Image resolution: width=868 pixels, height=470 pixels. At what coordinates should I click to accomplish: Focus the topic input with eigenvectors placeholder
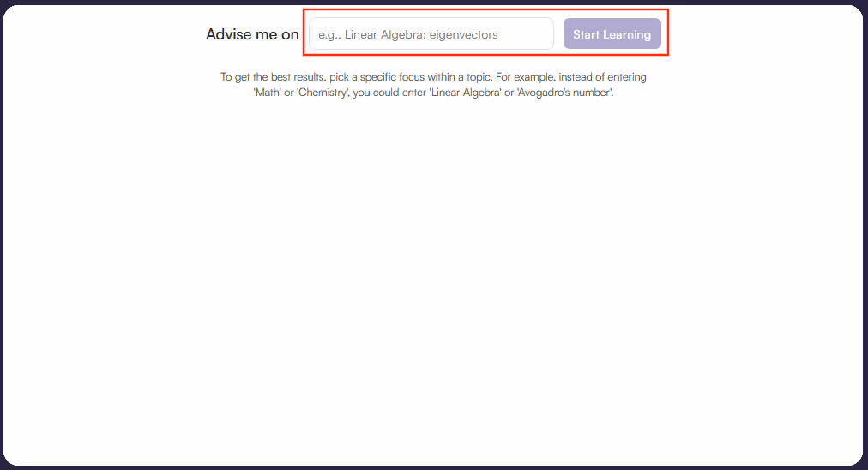click(x=431, y=33)
